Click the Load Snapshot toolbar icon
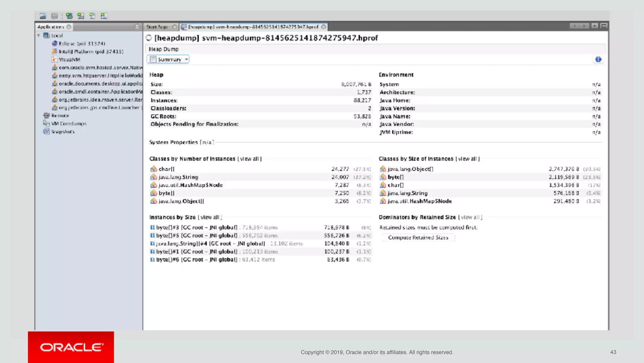644x363 pixels. (43, 16)
